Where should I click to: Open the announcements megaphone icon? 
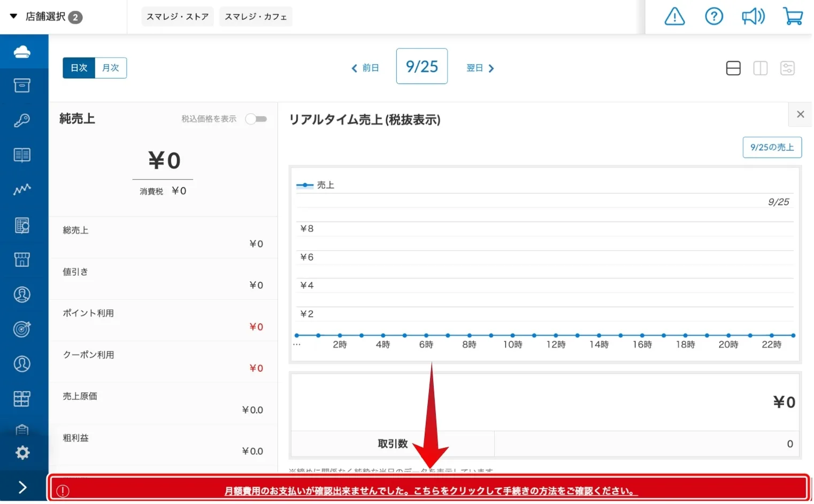(753, 17)
